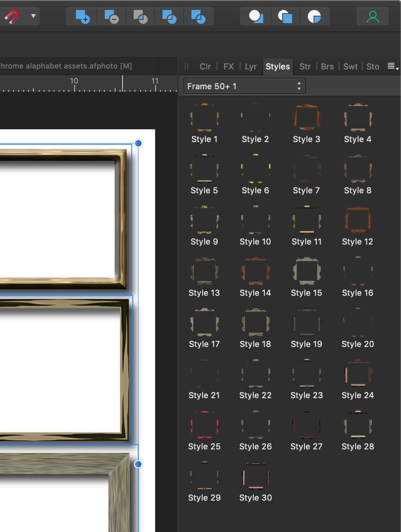The height and width of the screenshot is (532, 401).
Task: Apply the Style 14 frame thumbnail
Action: [x=255, y=271]
